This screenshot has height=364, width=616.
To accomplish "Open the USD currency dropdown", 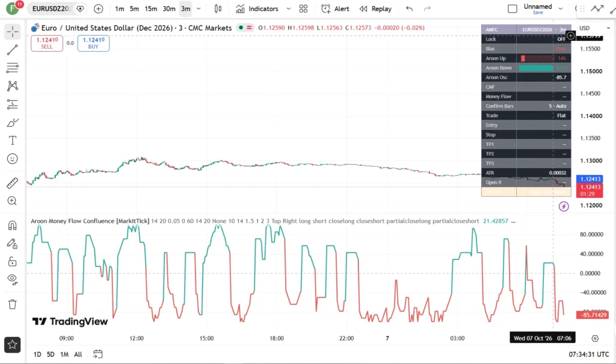I will pos(594,28).
